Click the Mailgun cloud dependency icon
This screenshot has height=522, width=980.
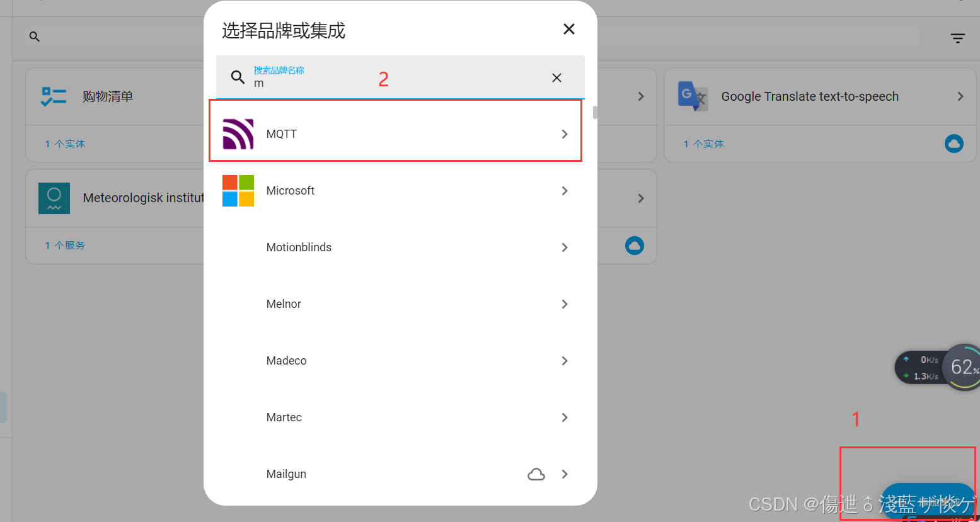536,474
